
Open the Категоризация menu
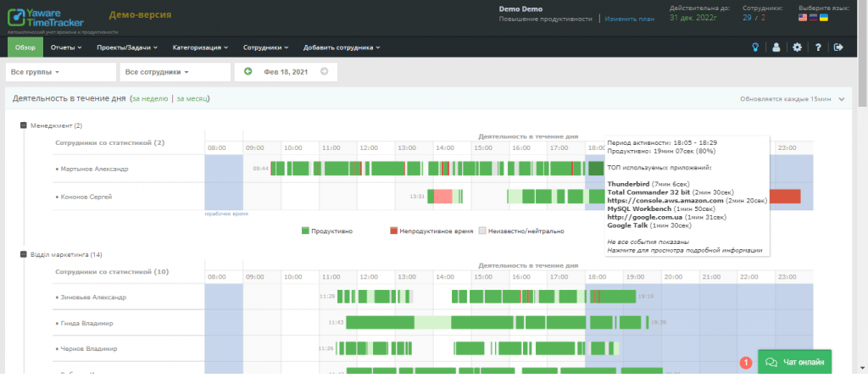(x=200, y=47)
